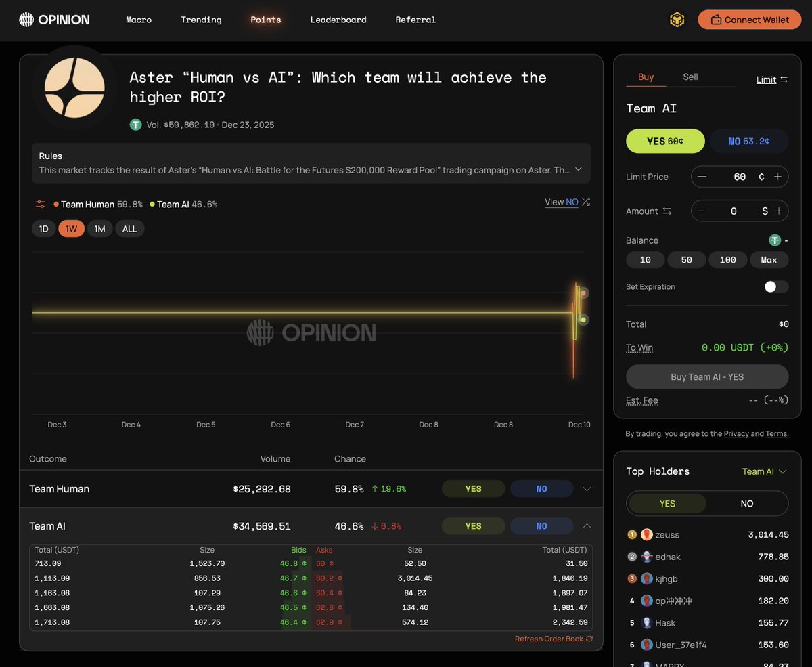Click YES button for Team Human
812x667 pixels.
pos(474,489)
